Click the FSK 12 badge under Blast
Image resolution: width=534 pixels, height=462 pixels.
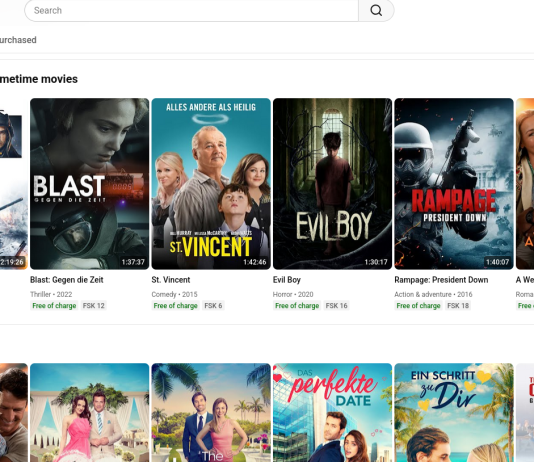click(94, 306)
